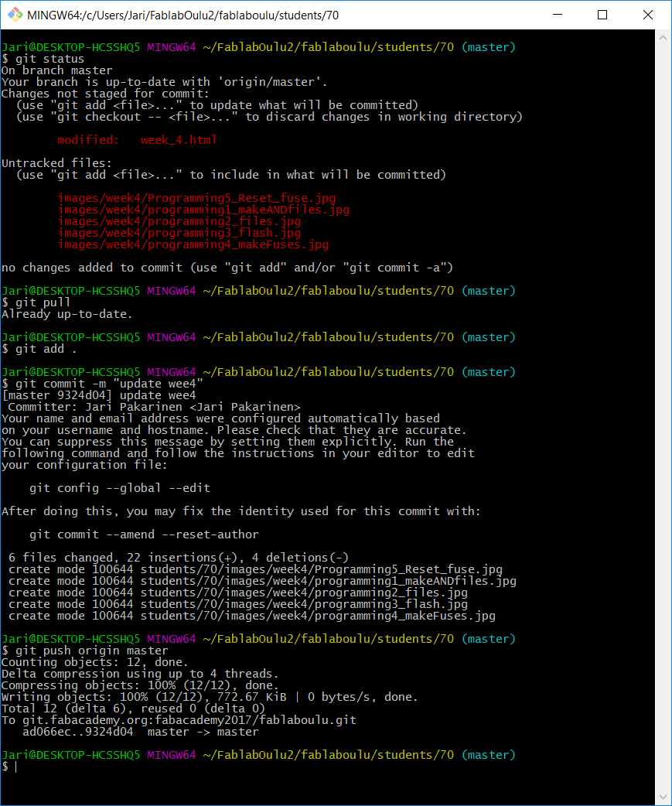Click the 'On branch master' line
The width and height of the screenshot is (672, 806).
tap(57, 70)
